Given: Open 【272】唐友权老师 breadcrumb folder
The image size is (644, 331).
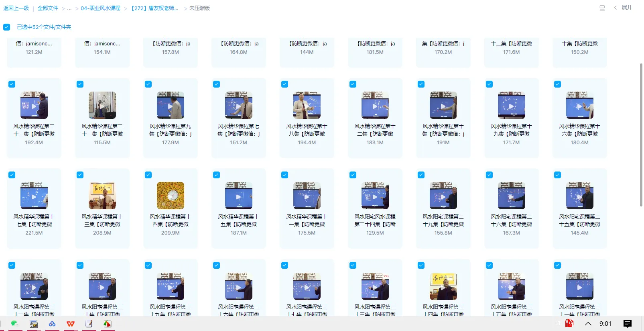Looking at the screenshot, I should (x=155, y=8).
